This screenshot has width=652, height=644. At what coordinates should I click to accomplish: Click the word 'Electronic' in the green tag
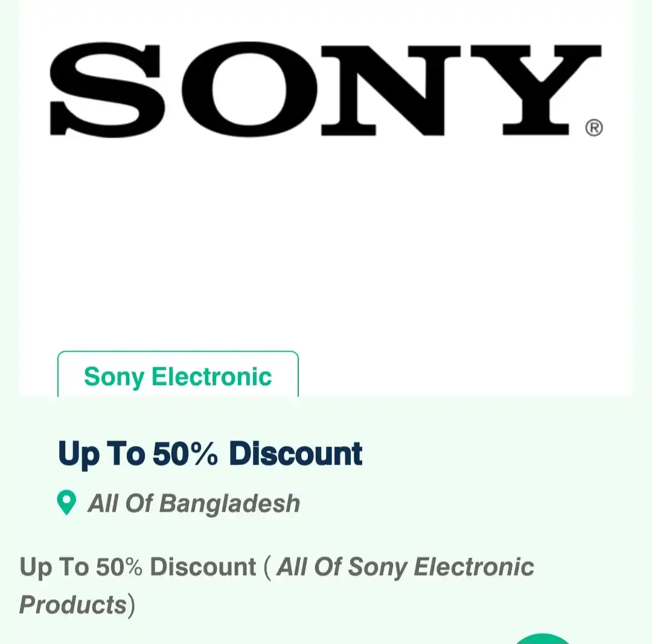point(211,376)
